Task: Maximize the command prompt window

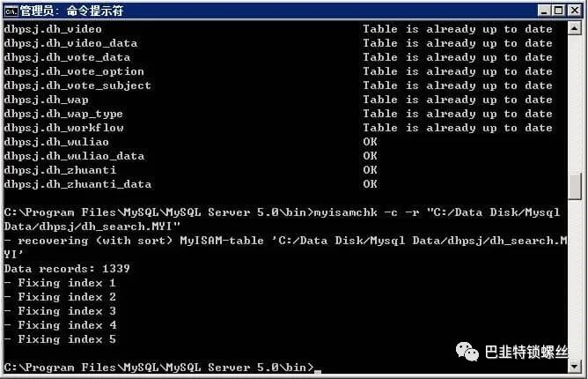Action: pyautogui.click(x=559, y=11)
